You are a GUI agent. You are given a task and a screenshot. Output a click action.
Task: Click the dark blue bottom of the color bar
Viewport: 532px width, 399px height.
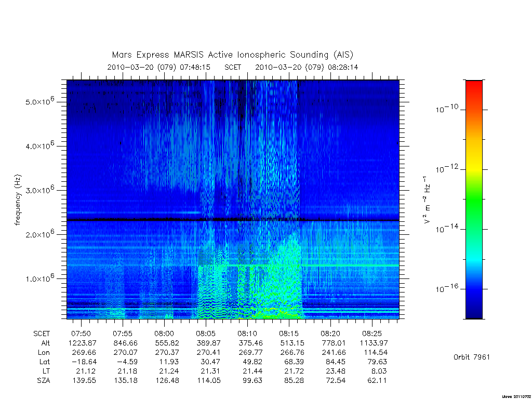(474, 312)
